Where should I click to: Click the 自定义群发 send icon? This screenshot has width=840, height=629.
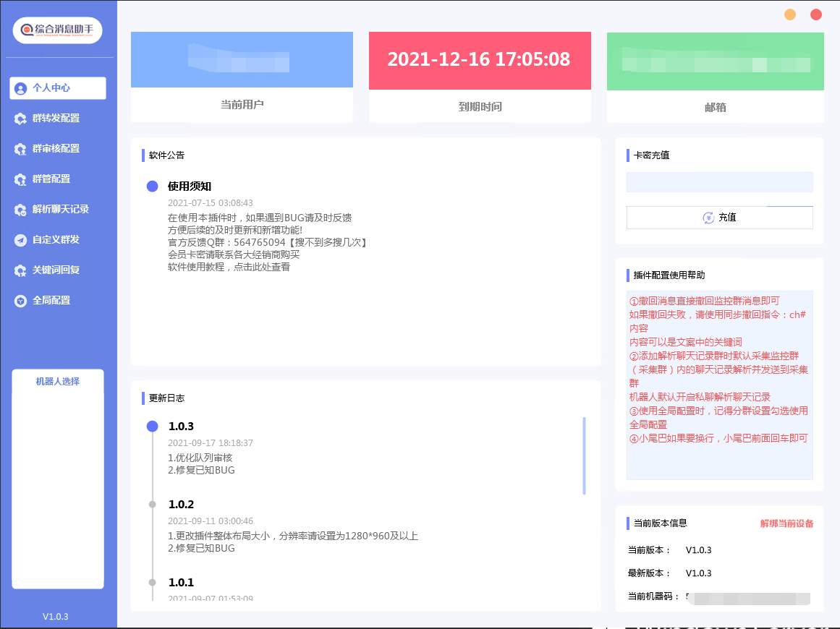point(20,240)
